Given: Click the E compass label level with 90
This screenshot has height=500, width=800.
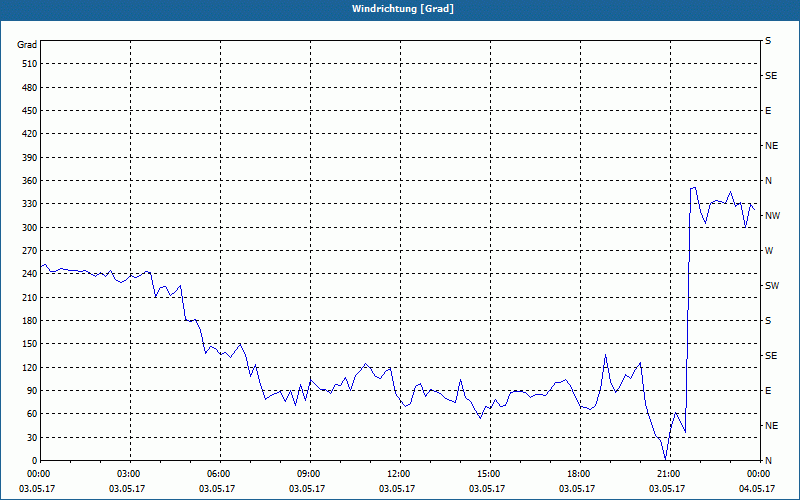Looking at the screenshot, I should point(768,391).
